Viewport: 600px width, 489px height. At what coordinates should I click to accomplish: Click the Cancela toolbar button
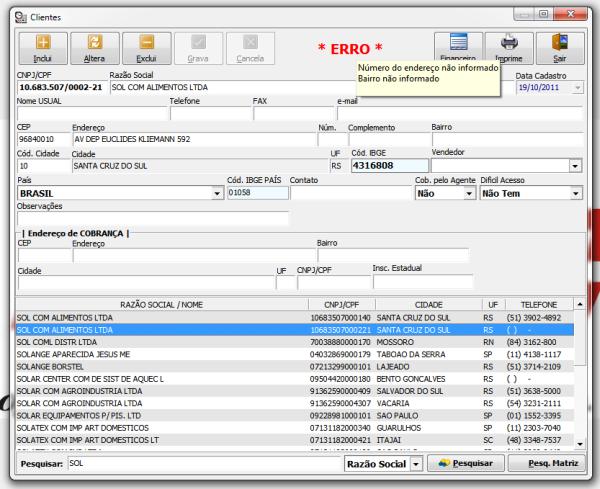(250, 49)
